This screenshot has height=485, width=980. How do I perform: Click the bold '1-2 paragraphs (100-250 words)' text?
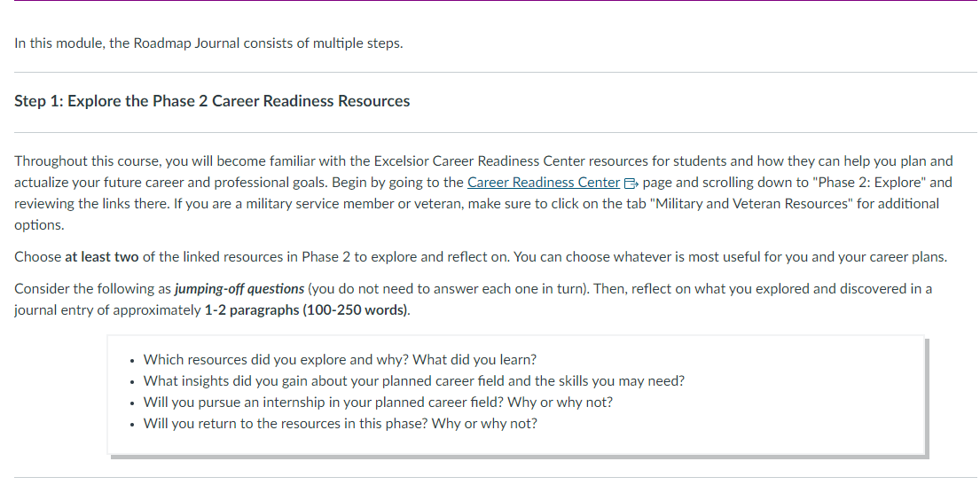point(306,310)
